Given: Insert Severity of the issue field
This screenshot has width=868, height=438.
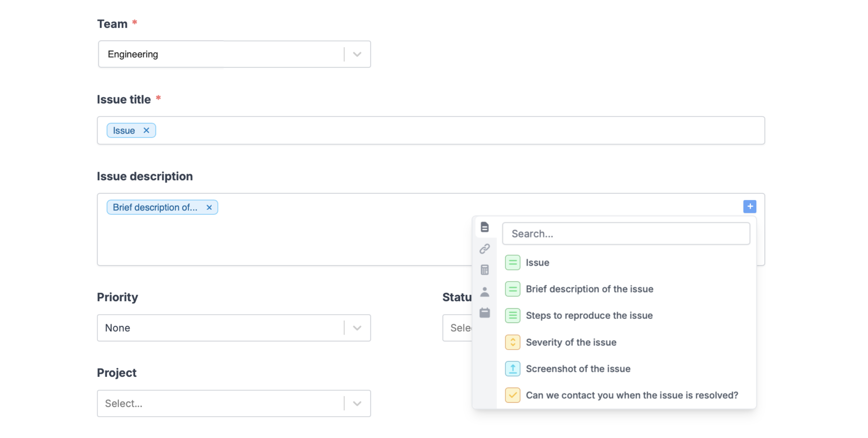Looking at the screenshot, I should tap(571, 342).
